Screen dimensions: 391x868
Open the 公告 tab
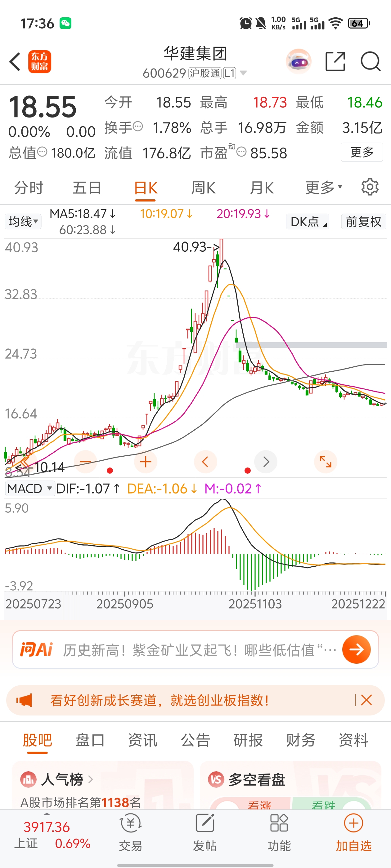[x=195, y=740]
